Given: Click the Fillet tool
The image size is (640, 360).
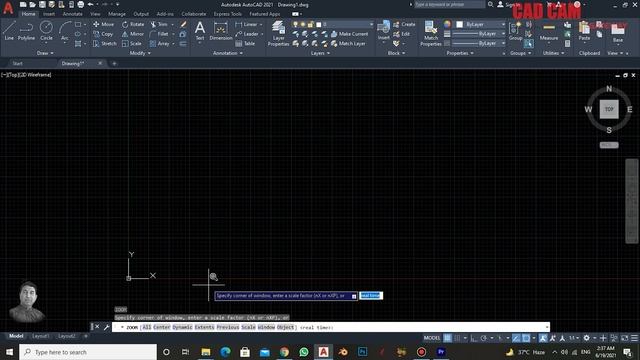Looking at the screenshot, I should (x=160, y=34).
